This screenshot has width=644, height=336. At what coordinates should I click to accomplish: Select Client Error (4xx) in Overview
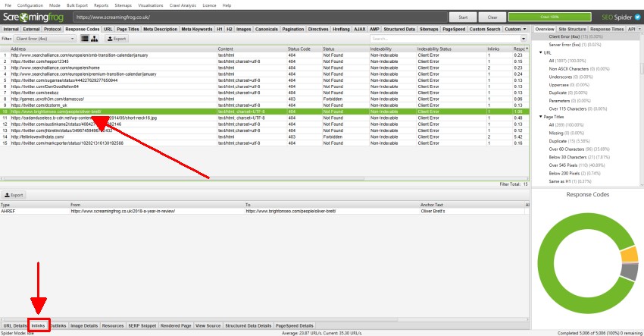coord(576,36)
